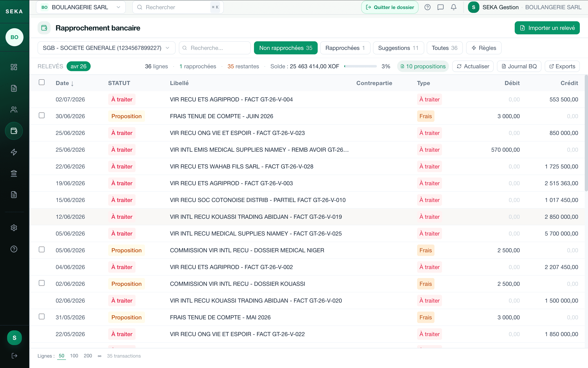Open the bank building icon in sidebar
Image resolution: width=588 pixels, height=368 pixels.
pyautogui.click(x=14, y=173)
